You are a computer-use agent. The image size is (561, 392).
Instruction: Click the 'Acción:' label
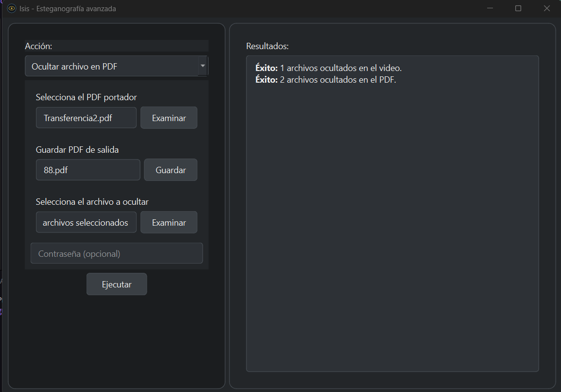tap(38, 46)
